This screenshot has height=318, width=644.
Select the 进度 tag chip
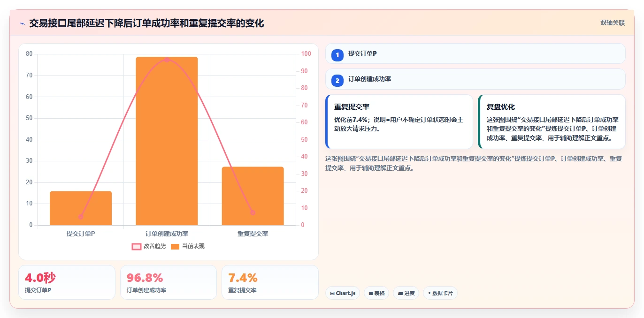click(x=406, y=293)
